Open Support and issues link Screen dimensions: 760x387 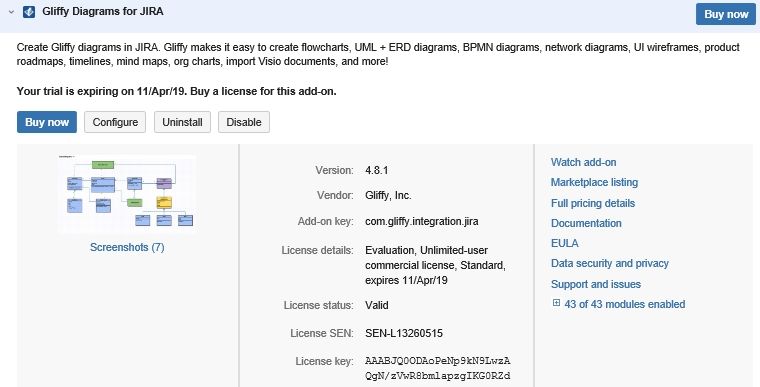(596, 284)
